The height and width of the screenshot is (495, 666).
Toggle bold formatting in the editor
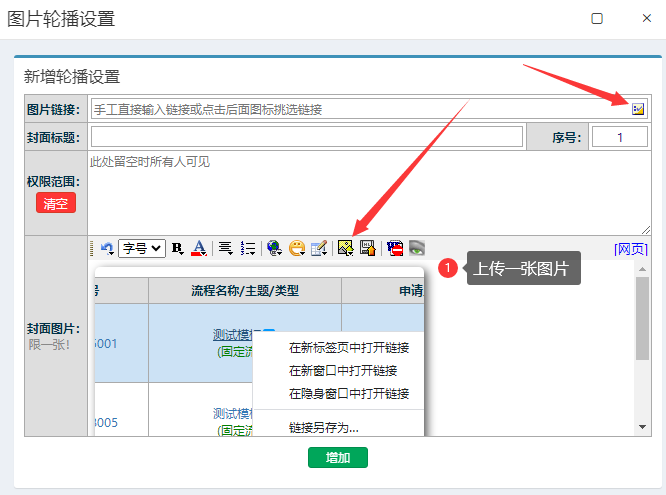coord(178,248)
